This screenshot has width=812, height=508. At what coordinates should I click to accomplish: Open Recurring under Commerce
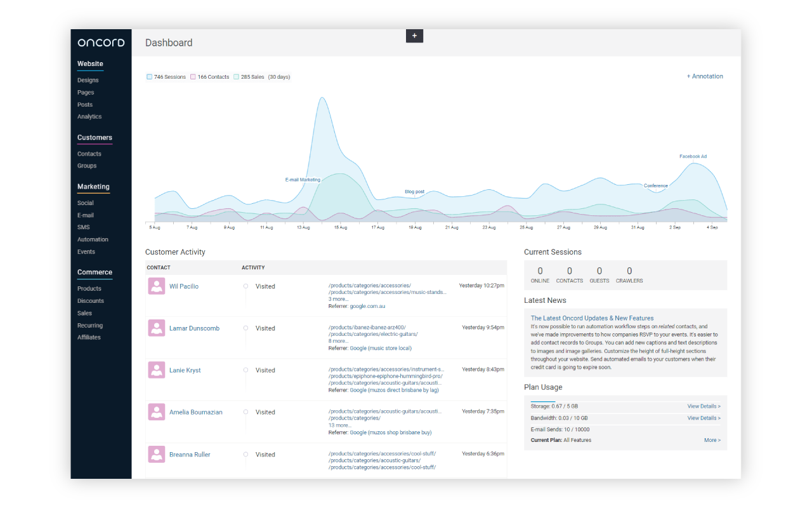[x=90, y=326]
